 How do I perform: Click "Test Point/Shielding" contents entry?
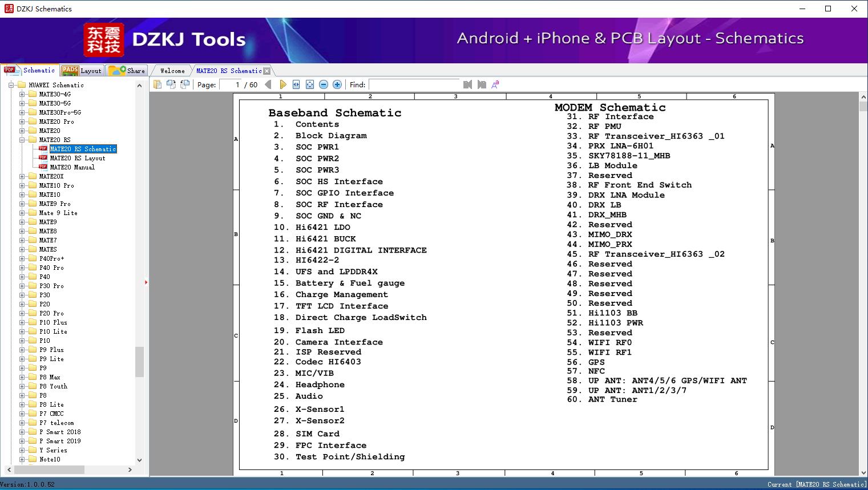[350, 456]
